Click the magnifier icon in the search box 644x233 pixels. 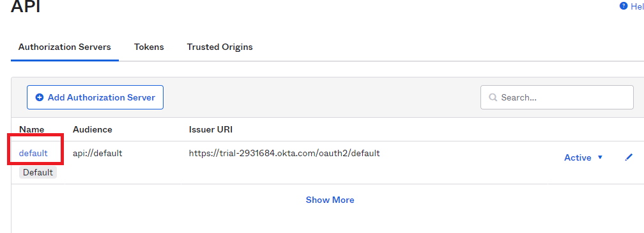tap(493, 97)
